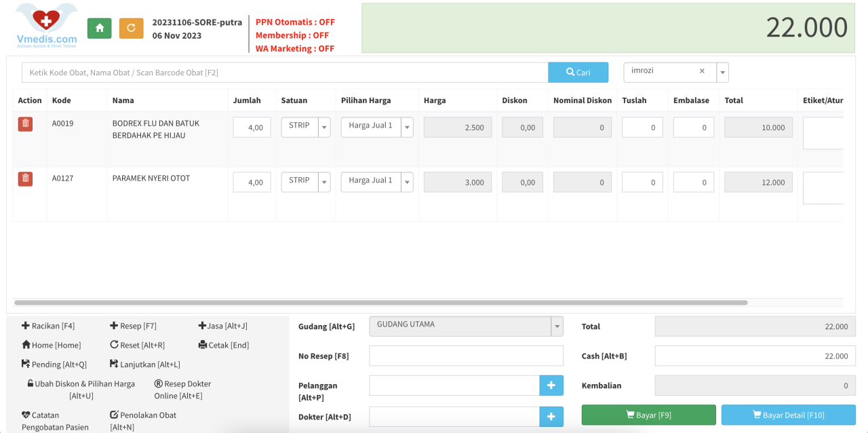Delete the BODREX FLU row with trash icon
This screenshot has width=868, height=433.
25,124
